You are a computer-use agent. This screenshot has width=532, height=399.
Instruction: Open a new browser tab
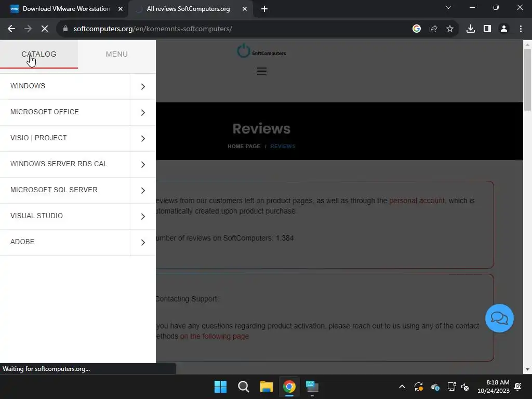pyautogui.click(x=264, y=9)
